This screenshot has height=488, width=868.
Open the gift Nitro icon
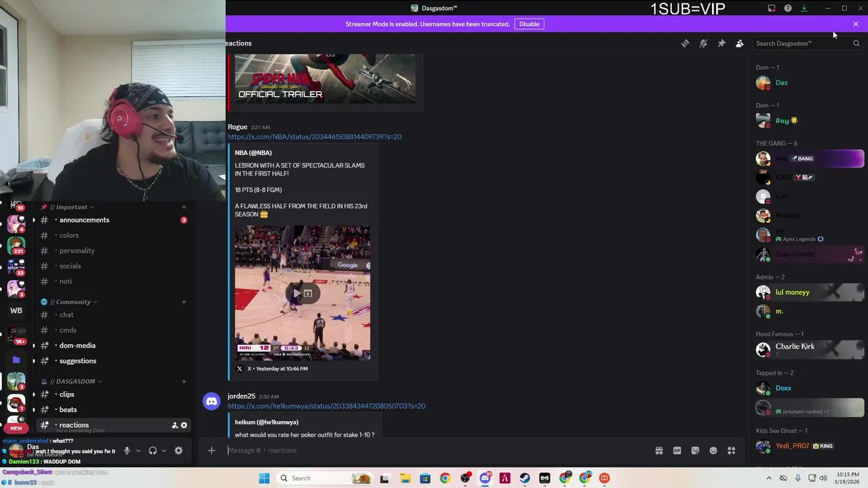click(x=658, y=450)
